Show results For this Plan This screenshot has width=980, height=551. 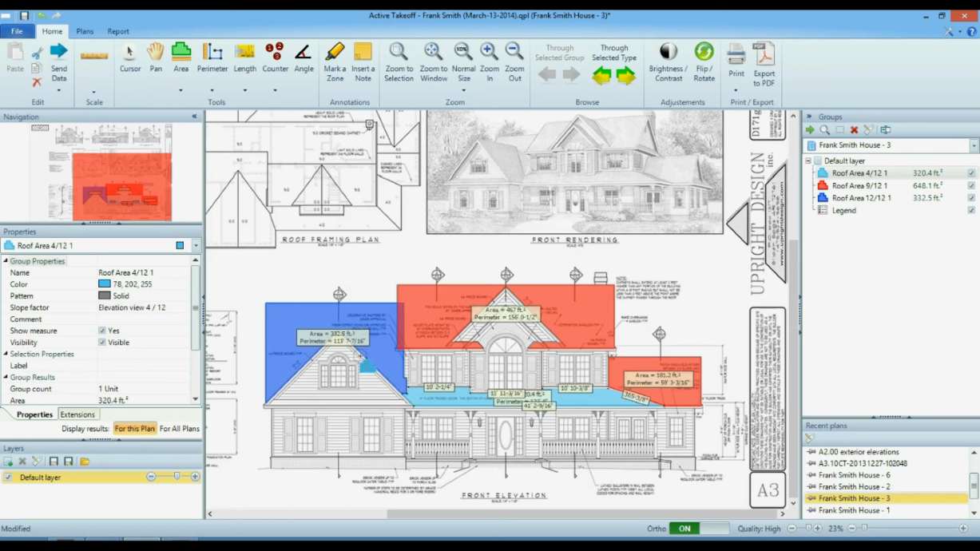(x=135, y=429)
